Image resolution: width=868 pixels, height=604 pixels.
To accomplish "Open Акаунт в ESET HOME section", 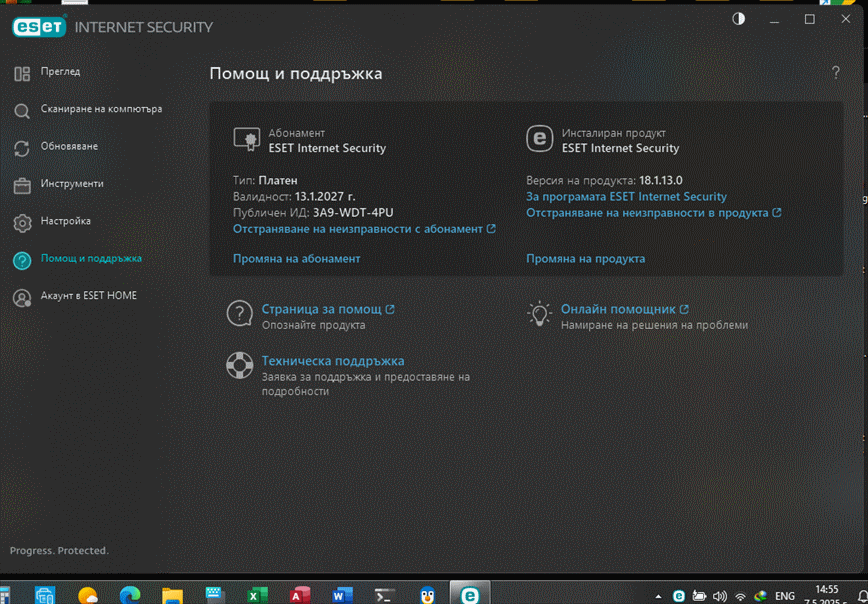I will (89, 296).
